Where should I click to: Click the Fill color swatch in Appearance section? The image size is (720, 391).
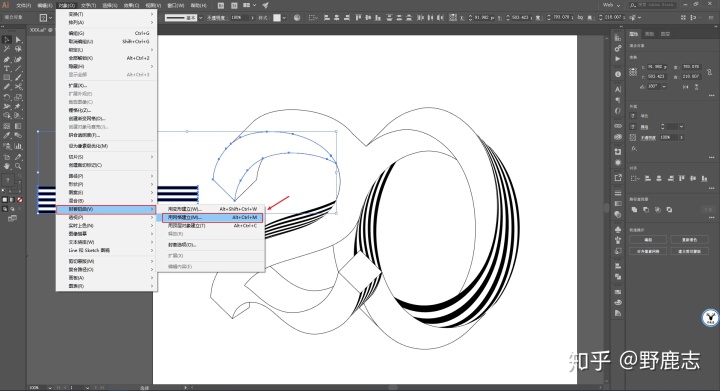pyautogui.click(x=633, y=116)
